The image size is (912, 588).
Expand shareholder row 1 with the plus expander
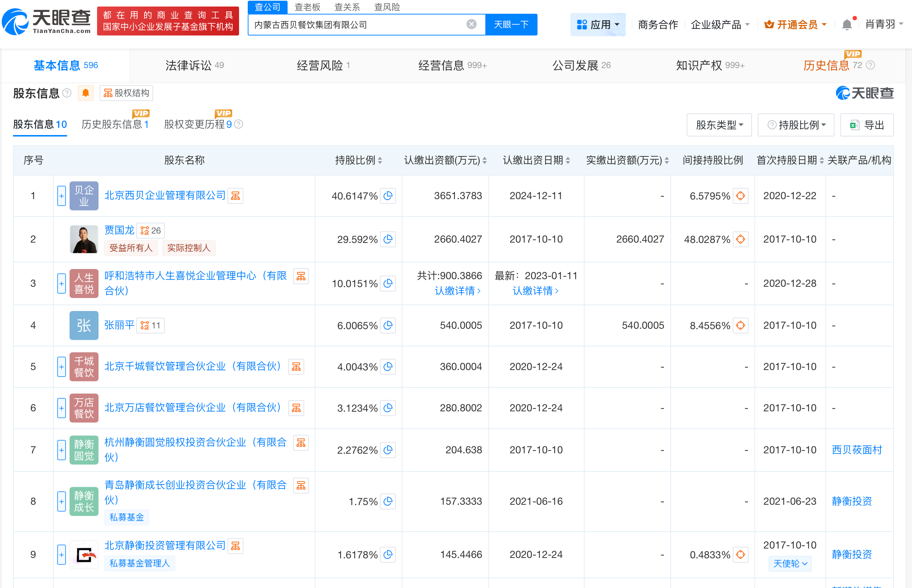point(62,196)
